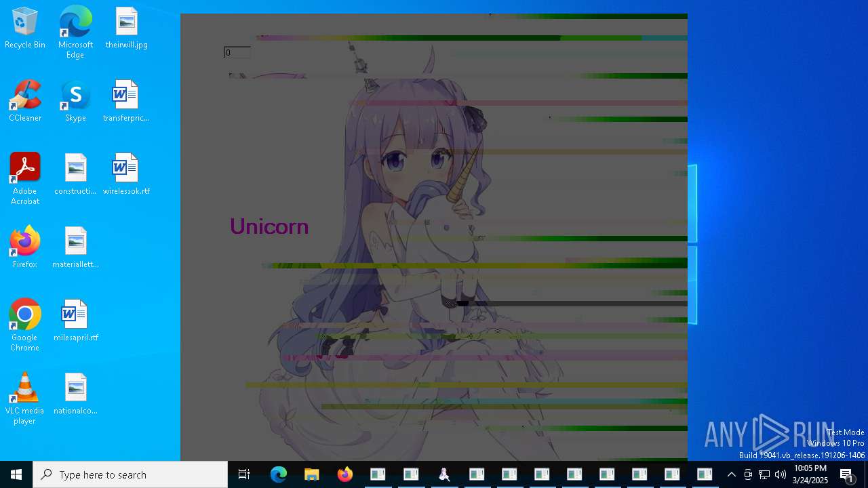The height and width of the screenshot is (488, 868).
Task: Open the Firefox desktop shortcut
Action: 25,248
